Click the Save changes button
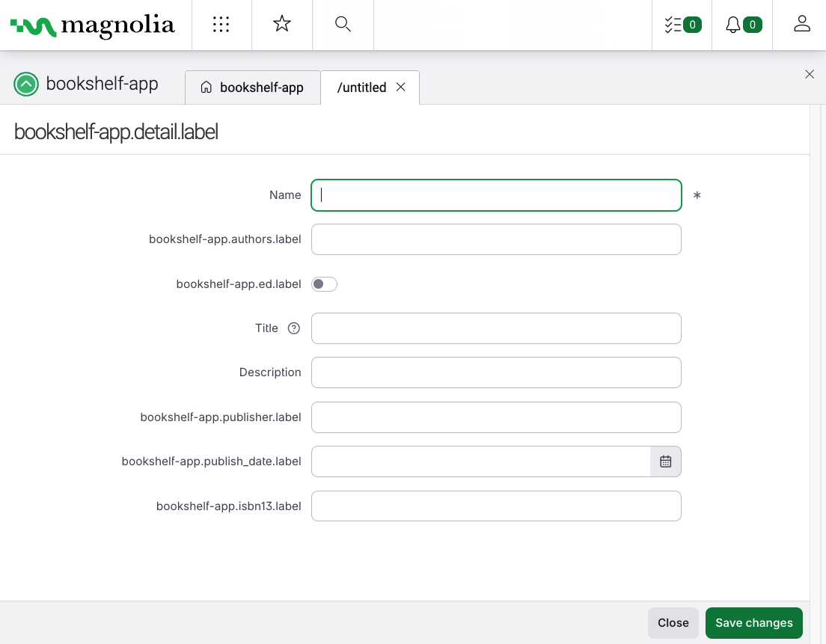826x644 pixels. tap(753, 623)
